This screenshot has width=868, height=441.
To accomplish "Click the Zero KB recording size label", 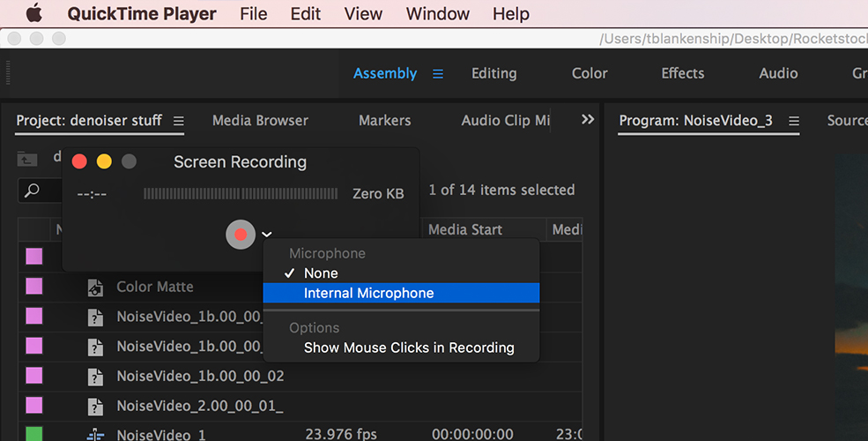I will click(378, 193).
